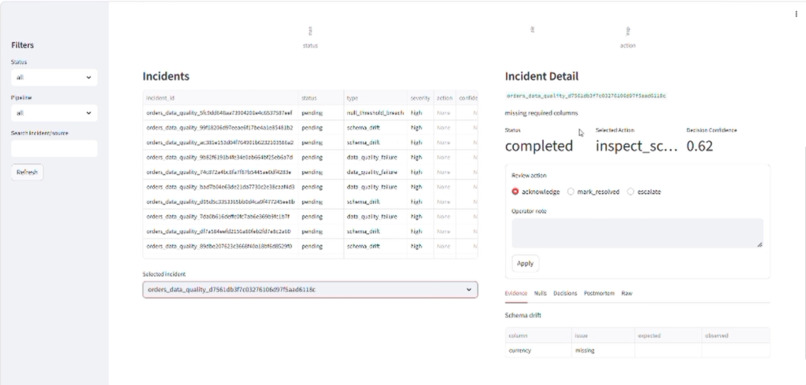806x385 pixels.
Task: Open the Status filter dropdown
Action: (54, 78)
